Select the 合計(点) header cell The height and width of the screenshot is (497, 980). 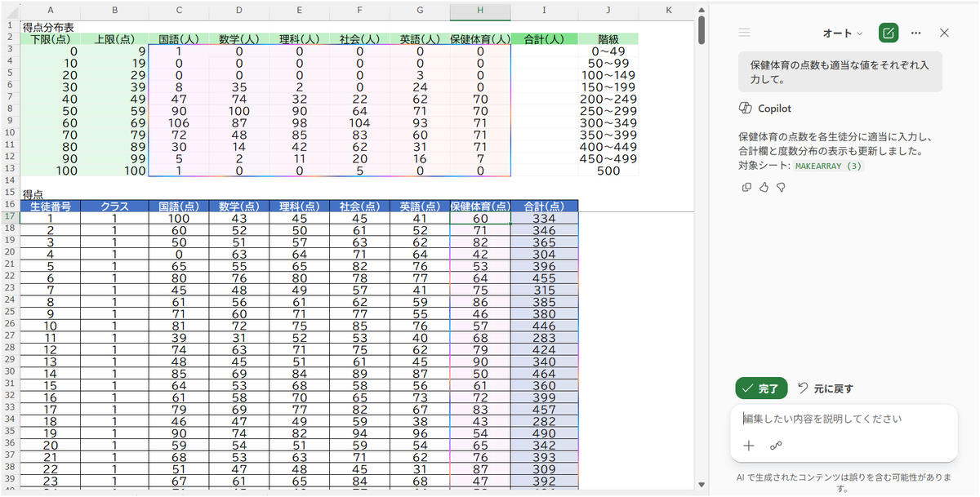pos(544,206)
